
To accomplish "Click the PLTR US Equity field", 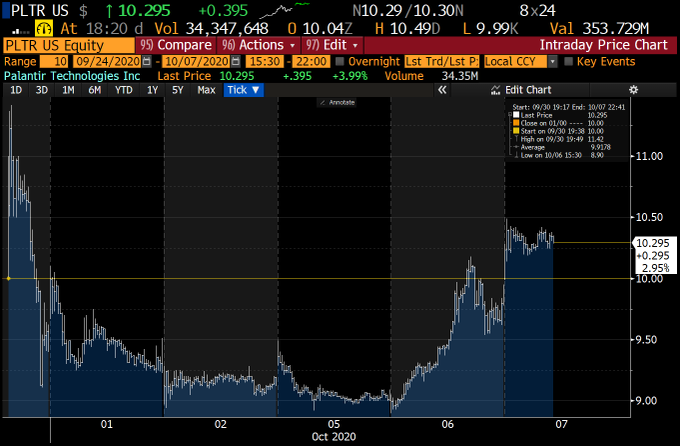I will coord(69,45).
